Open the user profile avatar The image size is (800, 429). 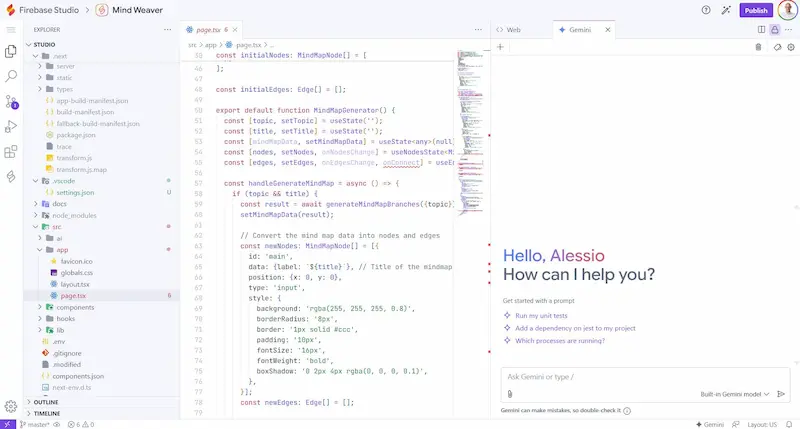coord(787,10)
